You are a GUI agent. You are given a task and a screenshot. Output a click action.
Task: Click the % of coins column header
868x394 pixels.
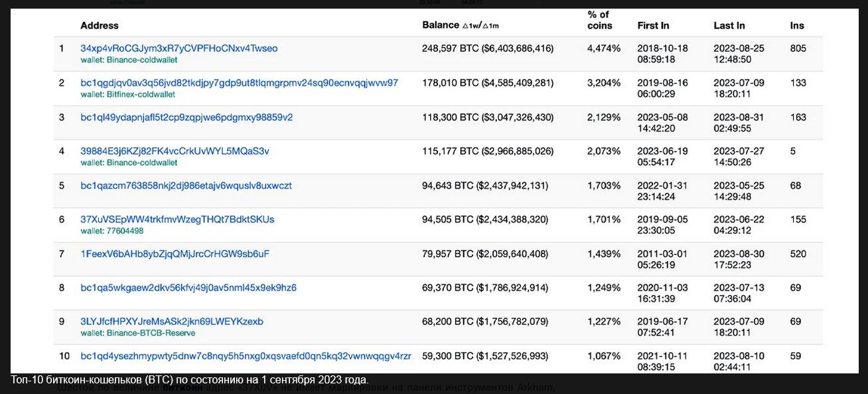pyautogui.click(x=600, y=20)
